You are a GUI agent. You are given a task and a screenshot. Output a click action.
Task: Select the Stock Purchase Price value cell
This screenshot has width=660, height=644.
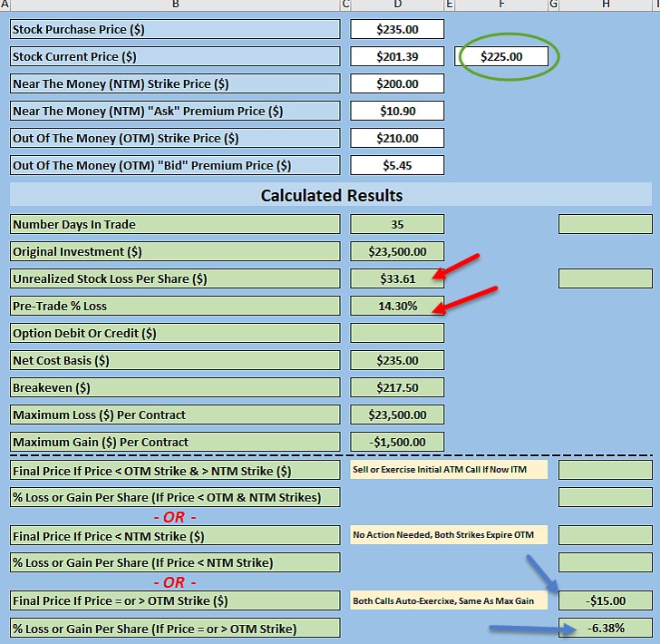pos(397,29)
